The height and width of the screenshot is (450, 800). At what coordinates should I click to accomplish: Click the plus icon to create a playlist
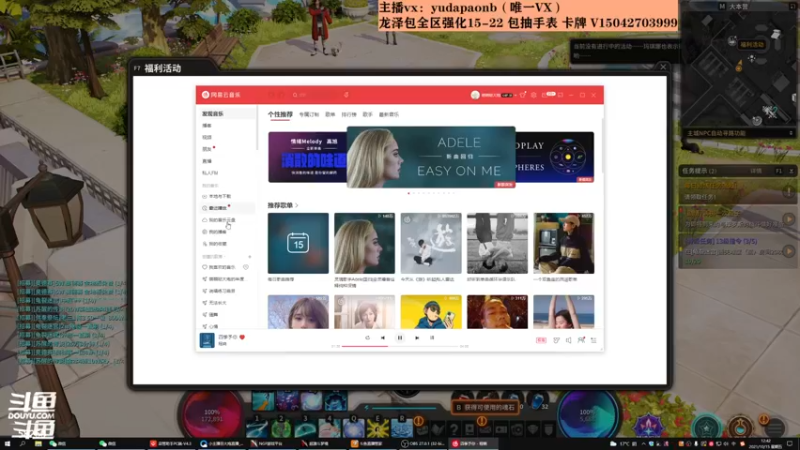coord(249,257)
